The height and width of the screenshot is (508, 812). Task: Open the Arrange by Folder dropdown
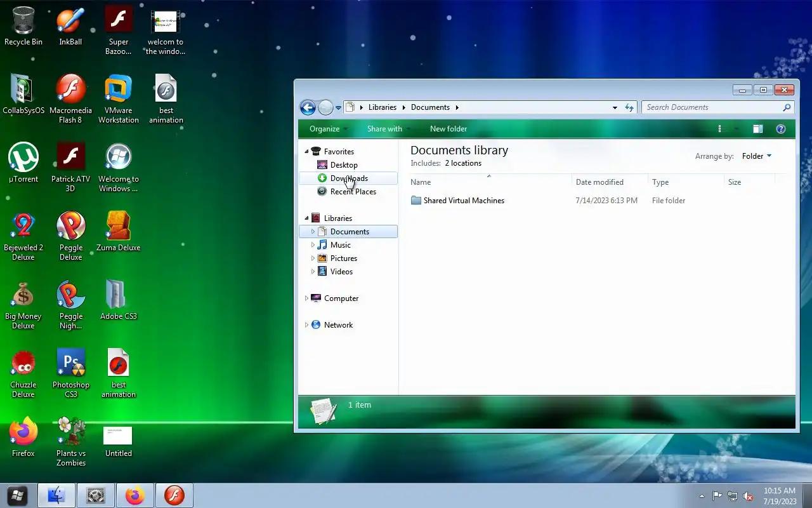point(757,156)
